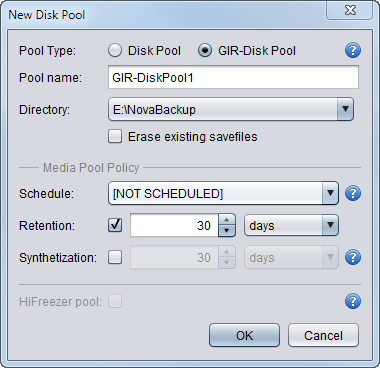Image resolution: width=380 pixels, height=368 pixels.
Task: Confirm with the OK button
Action: click(244, 335)
